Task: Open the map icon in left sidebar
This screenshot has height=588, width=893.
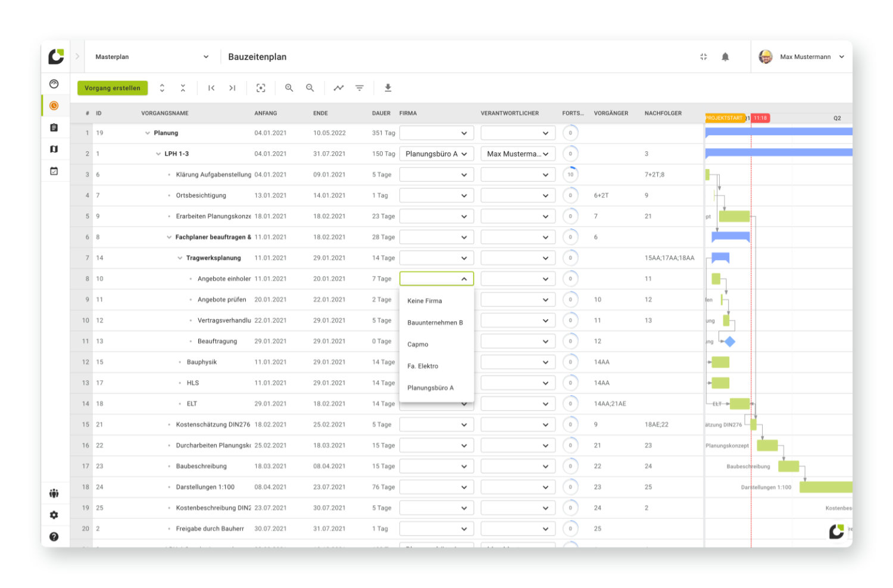Action: pyautogui.click(x=54, y=149)
